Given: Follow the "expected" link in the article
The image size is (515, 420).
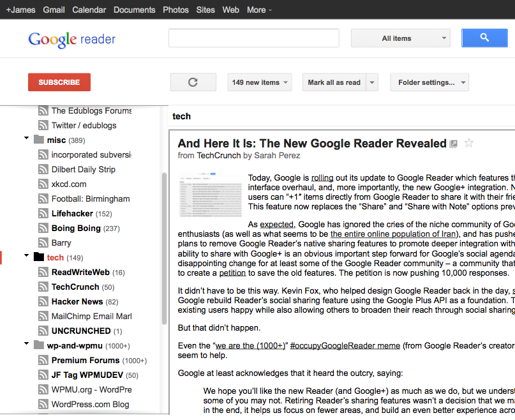Looking at the screenshot, I should click(x=276, y=225).
